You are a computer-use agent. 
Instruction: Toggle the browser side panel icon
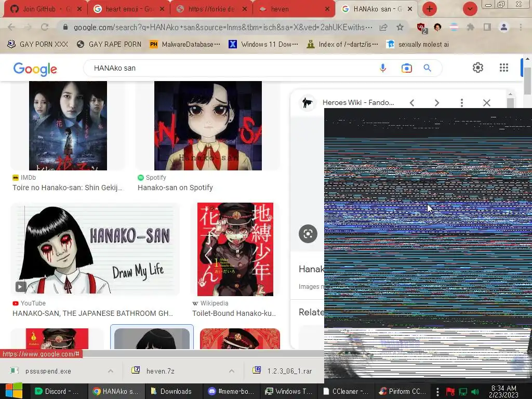(x=487, y=27)
